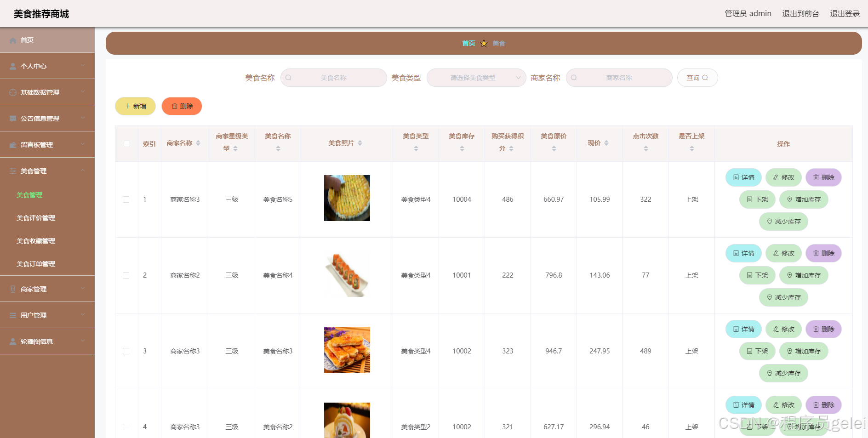Go to 首页 in the sidebar

click(47, 40)
